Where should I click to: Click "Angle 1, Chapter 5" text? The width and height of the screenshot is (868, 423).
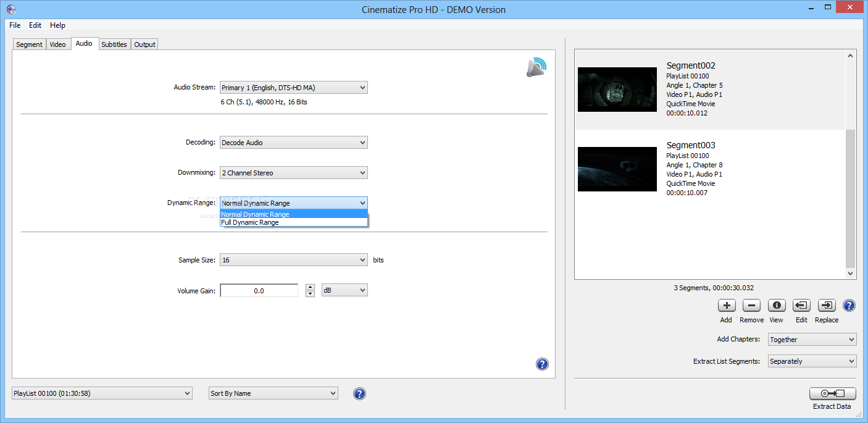point(695,85)
